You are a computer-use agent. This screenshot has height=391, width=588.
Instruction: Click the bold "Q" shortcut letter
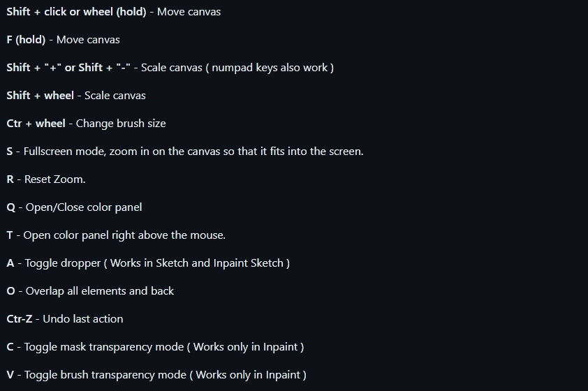pos(10,207)
